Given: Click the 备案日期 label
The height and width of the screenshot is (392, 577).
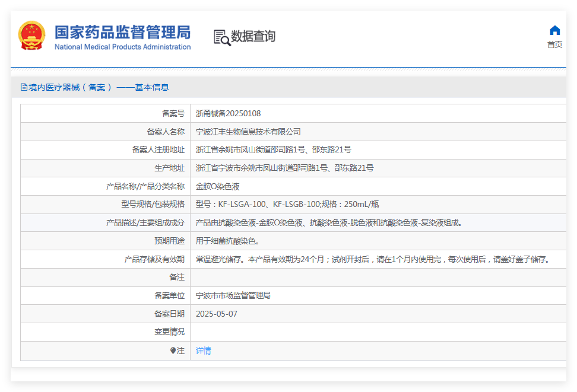Looking at the screenshot, I should 169,314.
